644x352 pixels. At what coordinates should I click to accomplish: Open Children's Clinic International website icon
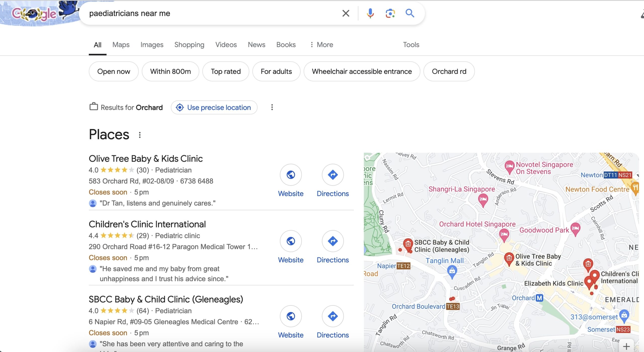pyautogui.click(x=291, y=241)
